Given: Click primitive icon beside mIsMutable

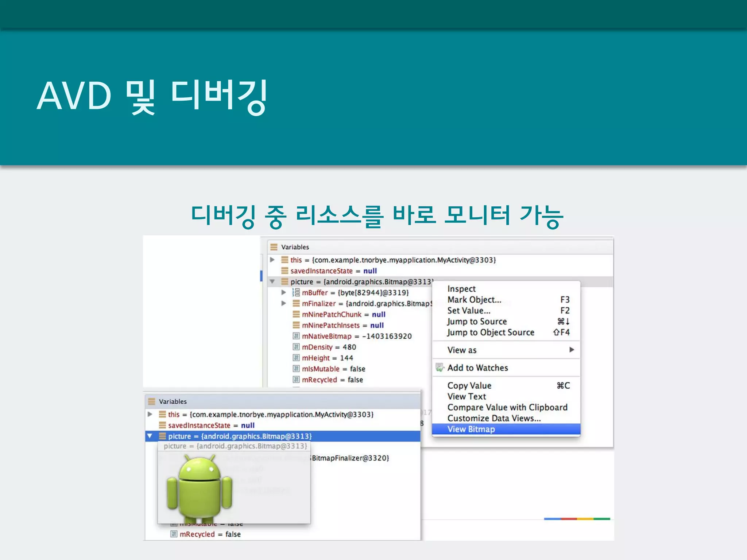Looking at the screenshot, I should tap(296, 369).
